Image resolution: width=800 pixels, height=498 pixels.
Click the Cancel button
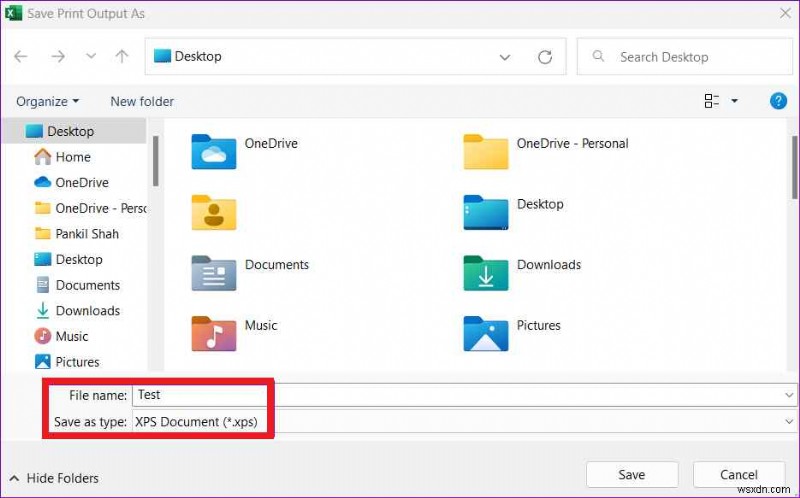point(738,475)
